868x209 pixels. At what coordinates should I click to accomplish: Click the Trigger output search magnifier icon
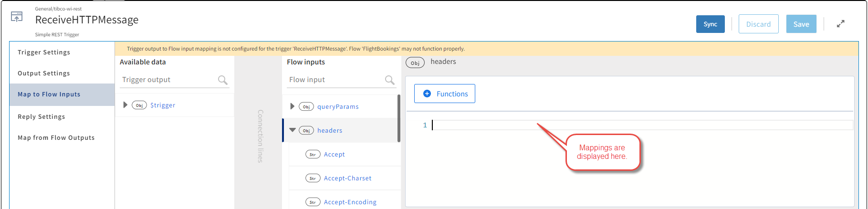[222, 80]
